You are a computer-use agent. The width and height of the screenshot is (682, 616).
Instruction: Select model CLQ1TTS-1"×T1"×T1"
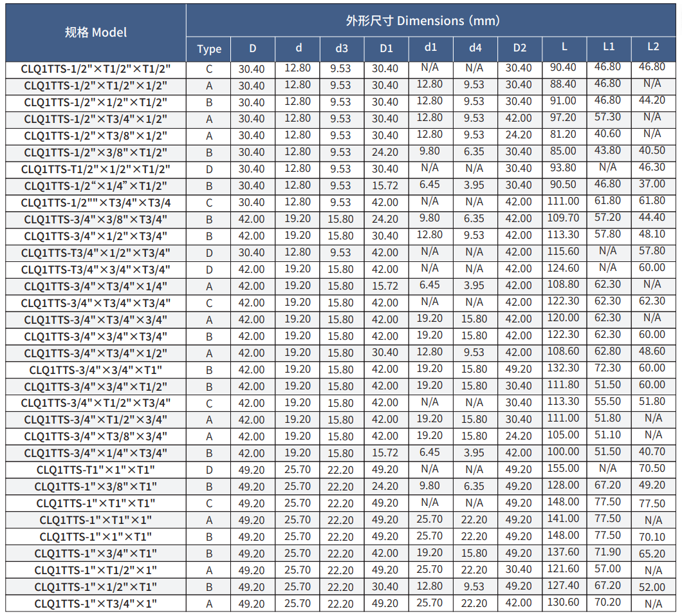[96, 504]
